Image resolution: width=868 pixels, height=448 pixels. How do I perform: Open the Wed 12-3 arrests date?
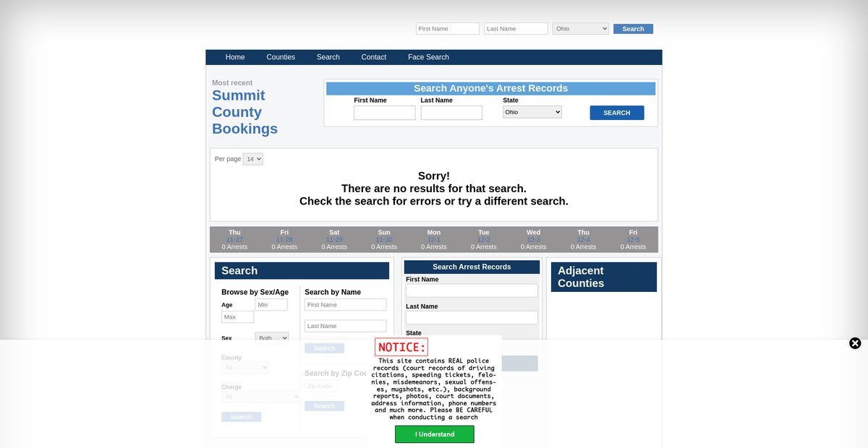click(533, 239)
